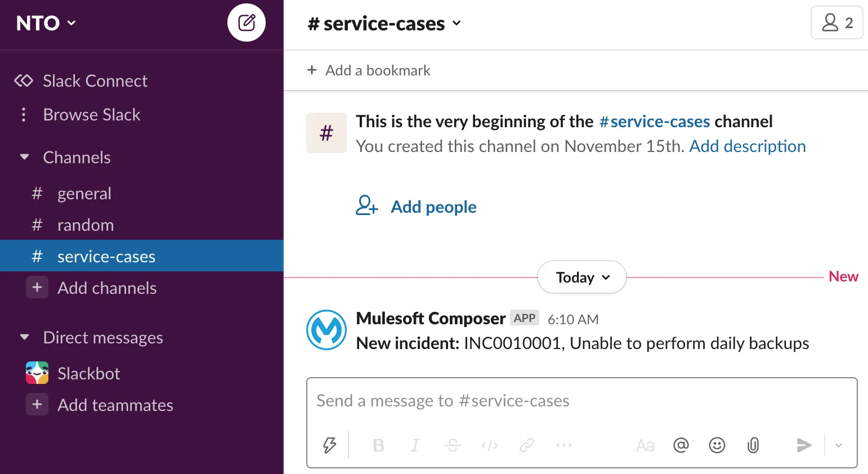Toggle bold formatting in composer
The width and height of the screenshot is (868, 474).
pos(378,445)
